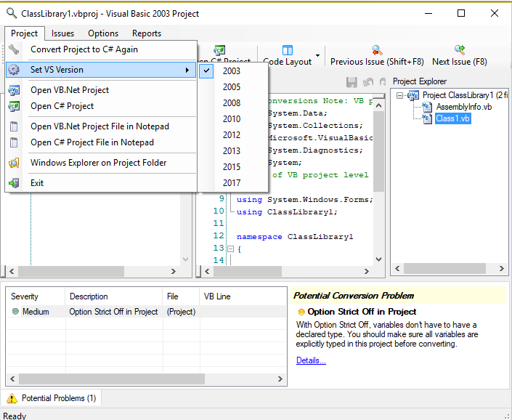Click the VB icon next to AssemblyInfo.vb
512x420 pixels.
tap(427, 107)
